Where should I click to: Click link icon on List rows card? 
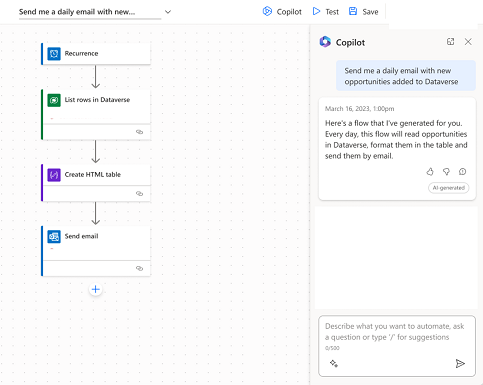point(140,132)
